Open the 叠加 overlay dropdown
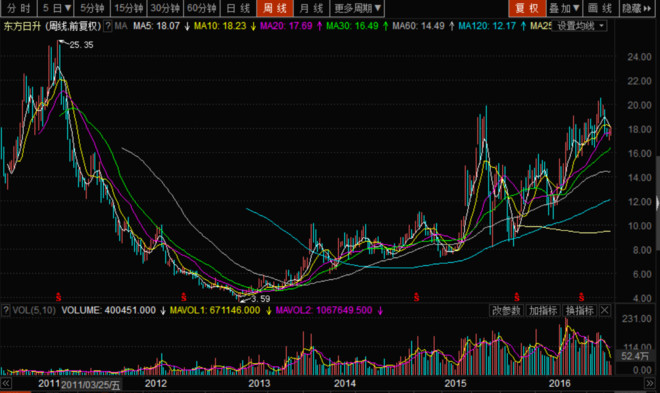 pyautogui.click(x=564, y=8)
